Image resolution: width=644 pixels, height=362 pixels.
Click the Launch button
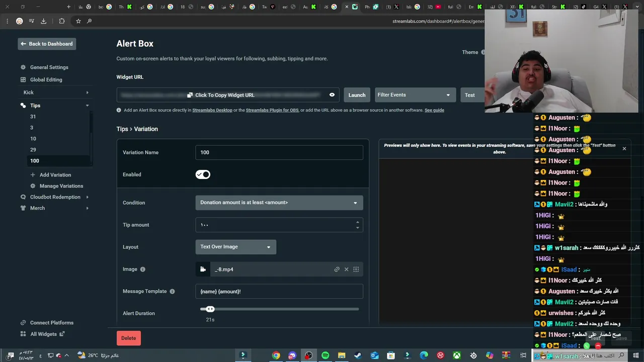coord(357,95)
